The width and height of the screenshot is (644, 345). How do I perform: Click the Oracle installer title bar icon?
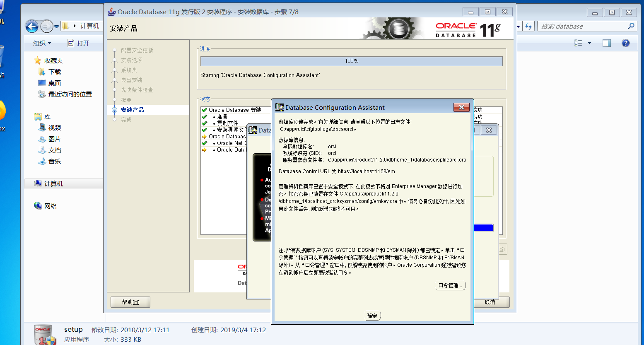[x=111, y=12]
